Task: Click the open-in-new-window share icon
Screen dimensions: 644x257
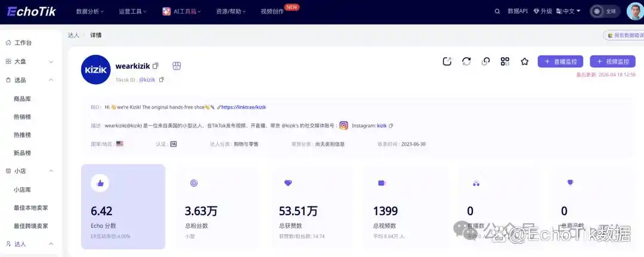Action: coord(447,61)
